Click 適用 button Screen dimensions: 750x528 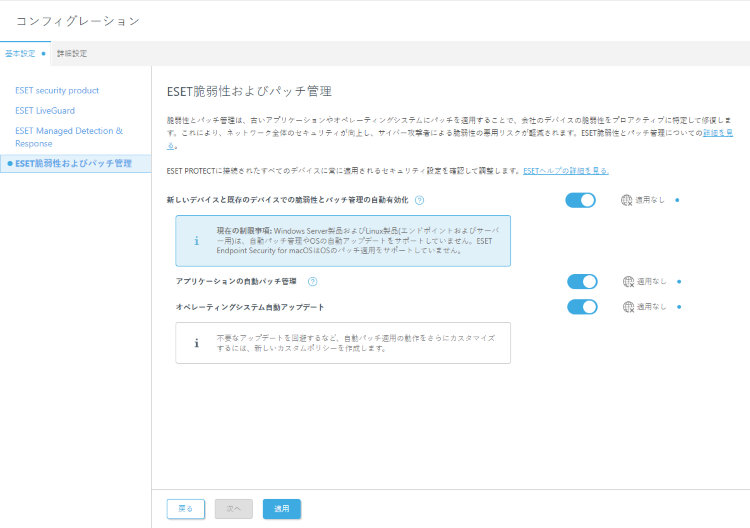(x=282, y=509)
